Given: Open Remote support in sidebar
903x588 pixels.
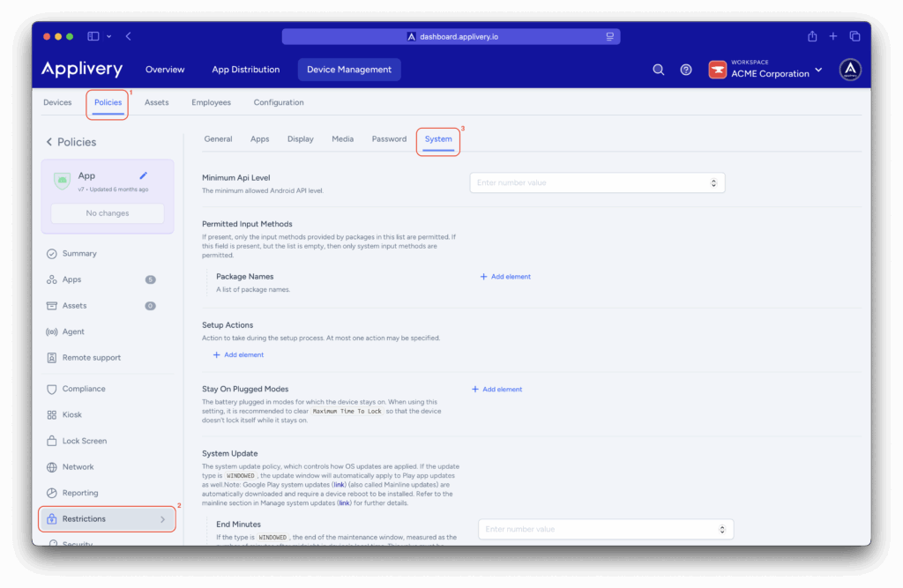Looking at the screenshot, I should click(91, 358).
